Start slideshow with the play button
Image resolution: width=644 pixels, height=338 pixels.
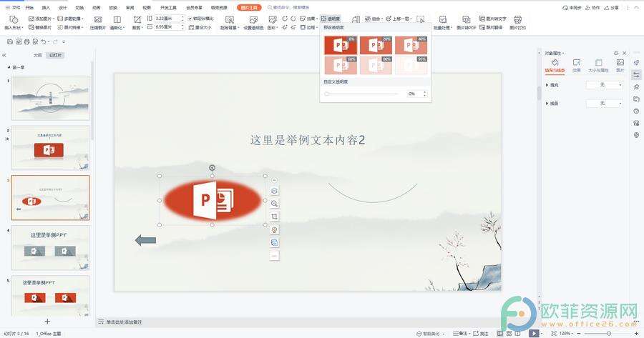[534, 333]
